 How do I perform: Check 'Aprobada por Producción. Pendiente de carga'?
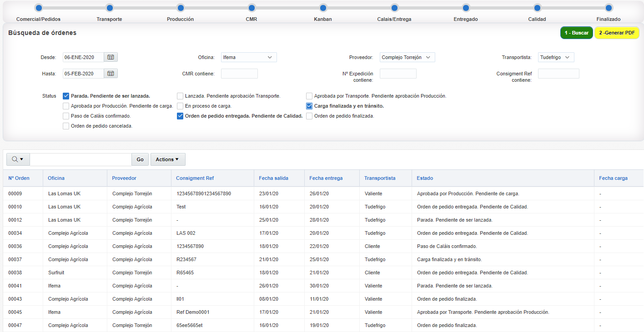[x=66, y=106]
